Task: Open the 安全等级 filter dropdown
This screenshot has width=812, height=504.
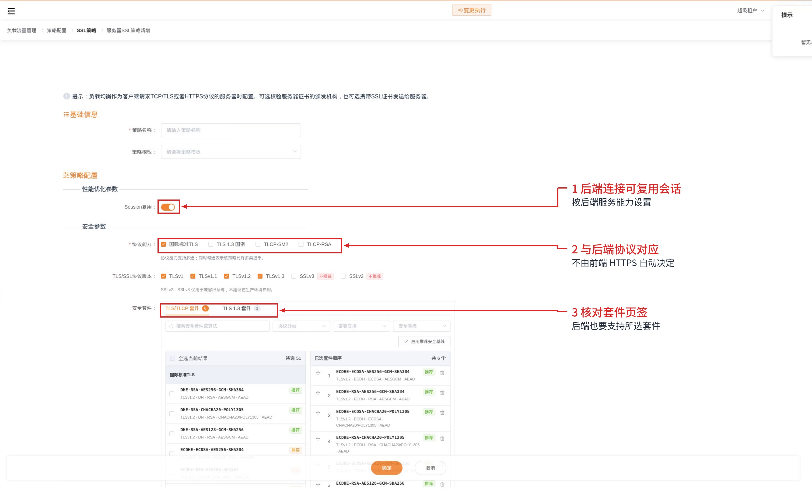Action: (421, 326)
